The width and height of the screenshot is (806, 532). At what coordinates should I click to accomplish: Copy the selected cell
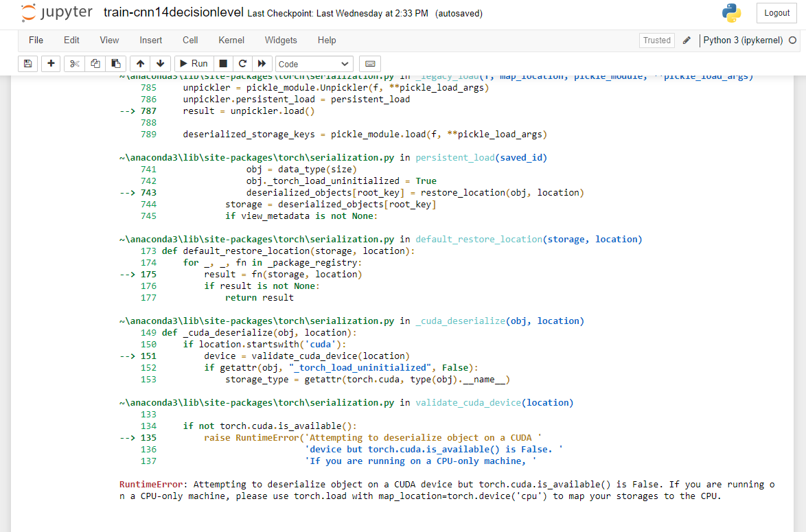(x=95, y=63)
